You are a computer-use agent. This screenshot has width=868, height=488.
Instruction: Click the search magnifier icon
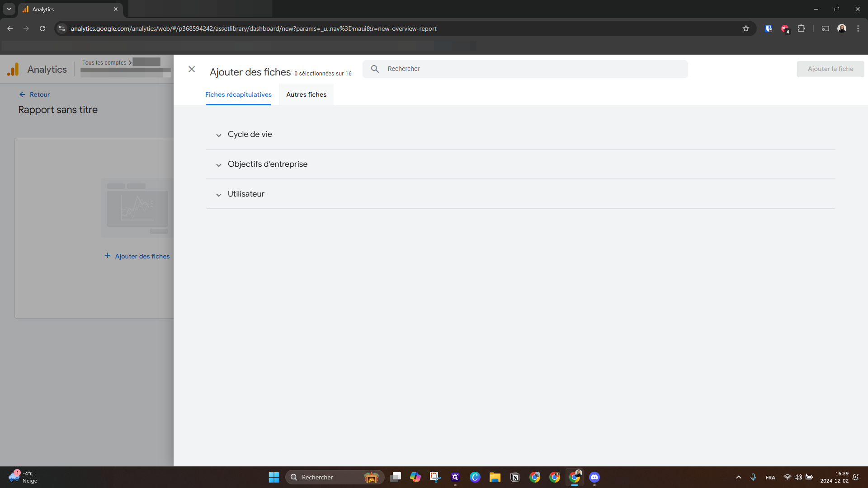click(x=375, y=69)
